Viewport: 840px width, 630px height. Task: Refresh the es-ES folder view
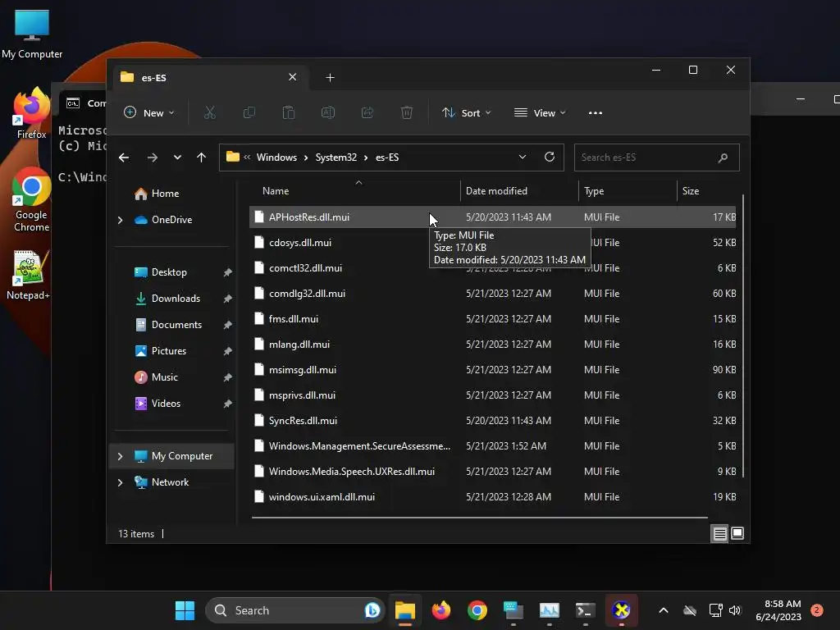coord(549,157)
